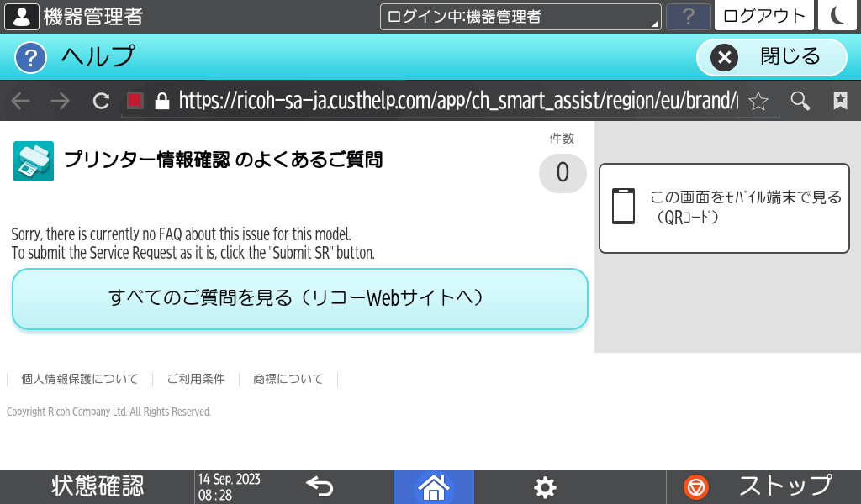Viewport: 861px width, 504px height.
Task: View the 件数 0 count badge
Action: (562, 173)
